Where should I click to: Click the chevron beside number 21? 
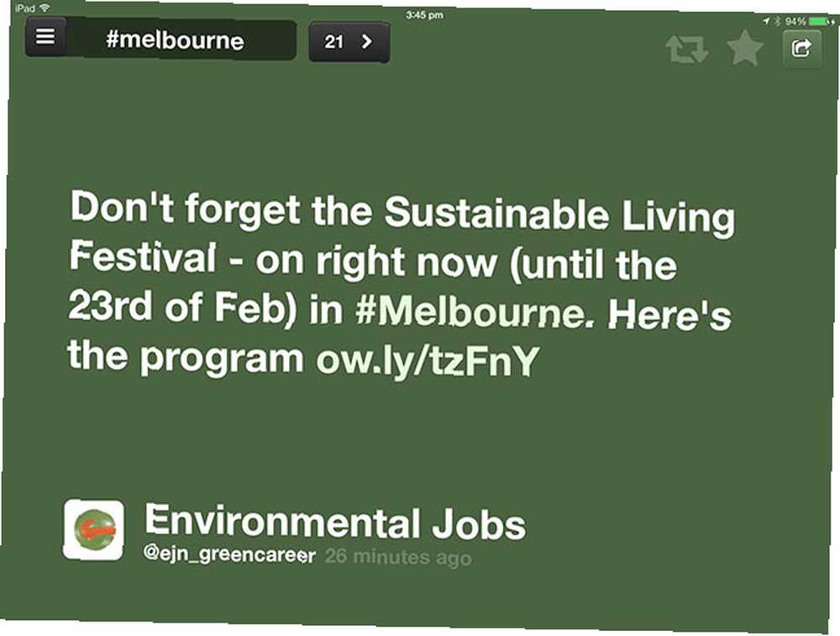pos(367,41)
